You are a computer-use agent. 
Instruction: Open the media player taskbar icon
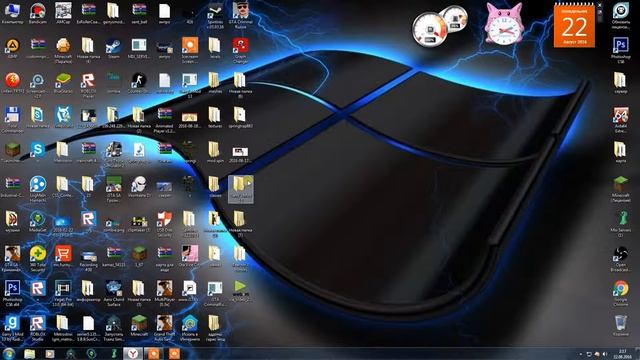click(50, 354)
